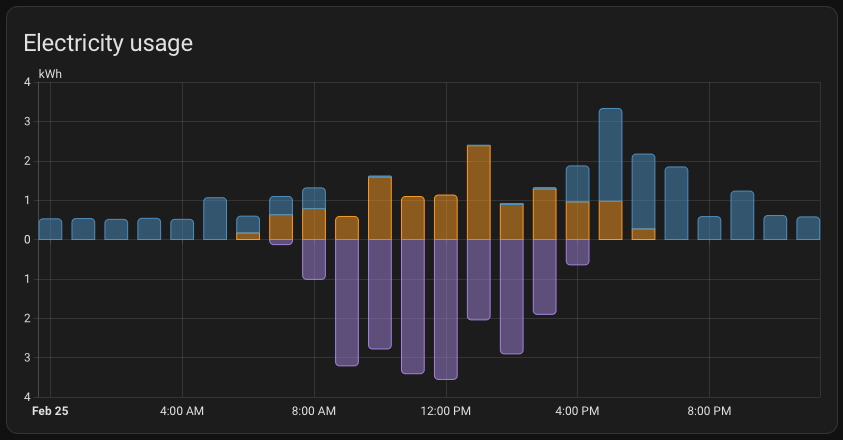Click the 0 value on the y-axis
Screen dimensions: 843x440
click(27, 240)
